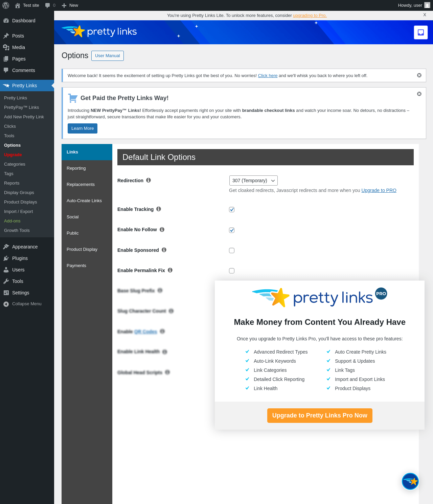
Task: Click the Collapse Menu arrow icon
Action: (6, 304)
